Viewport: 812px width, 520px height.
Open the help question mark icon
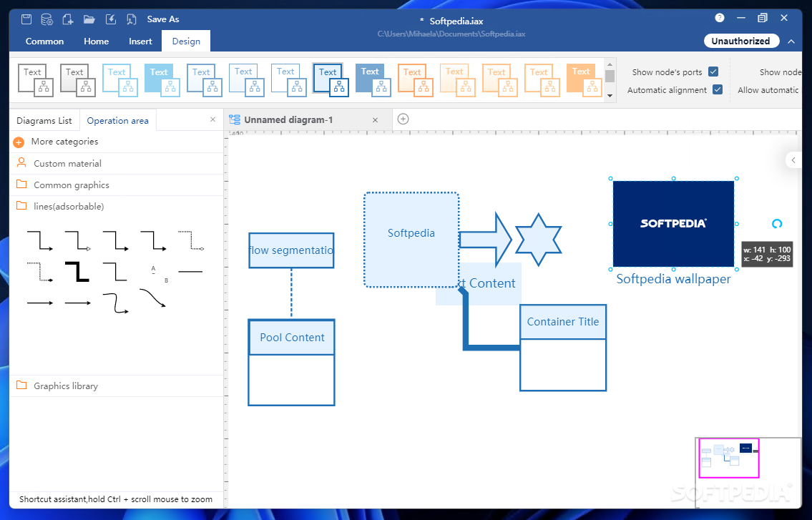click(719, 18)
